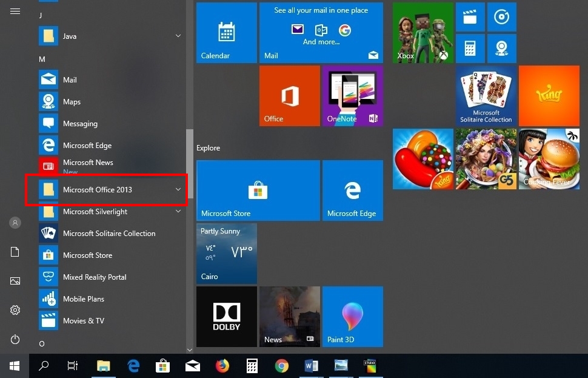Open the wide Mail tile
Image resolution: width=588 pixels, height=378 pixels.
(x=321, y=33)
